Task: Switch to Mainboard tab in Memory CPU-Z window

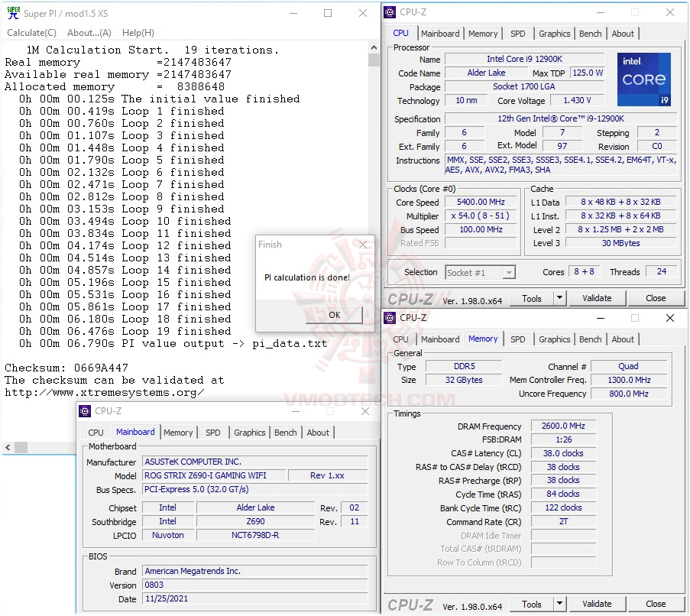Action: 440,339
